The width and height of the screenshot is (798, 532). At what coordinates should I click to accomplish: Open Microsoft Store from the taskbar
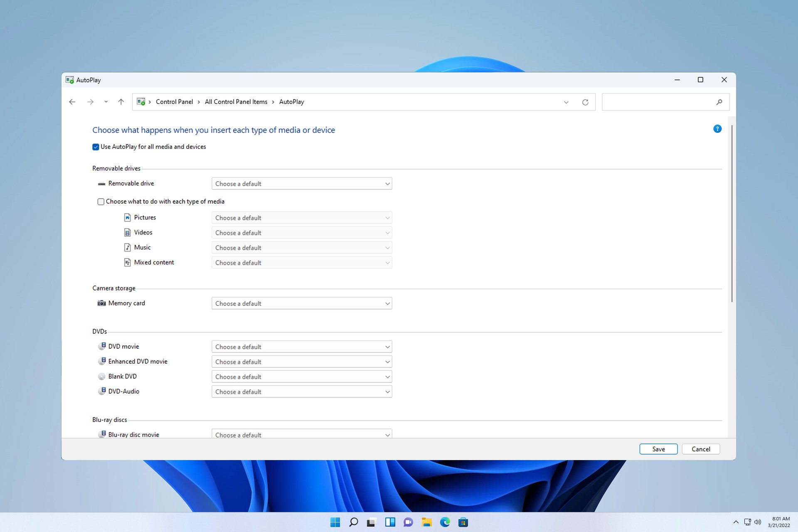(x=463, y=522)
